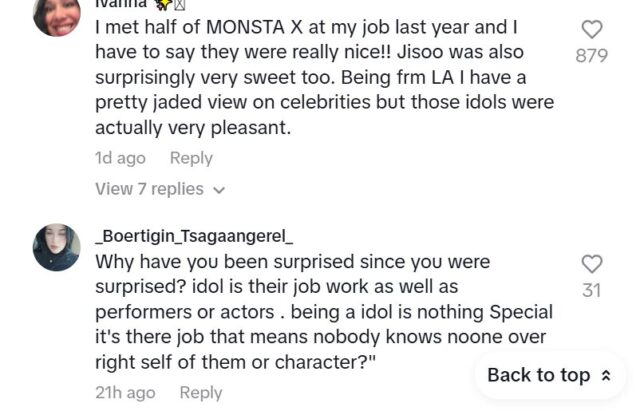Tap the heart on Boertigin's comment
Image resolution: width=640 pixels, height=411 pixels.
[x=592, y=264]
